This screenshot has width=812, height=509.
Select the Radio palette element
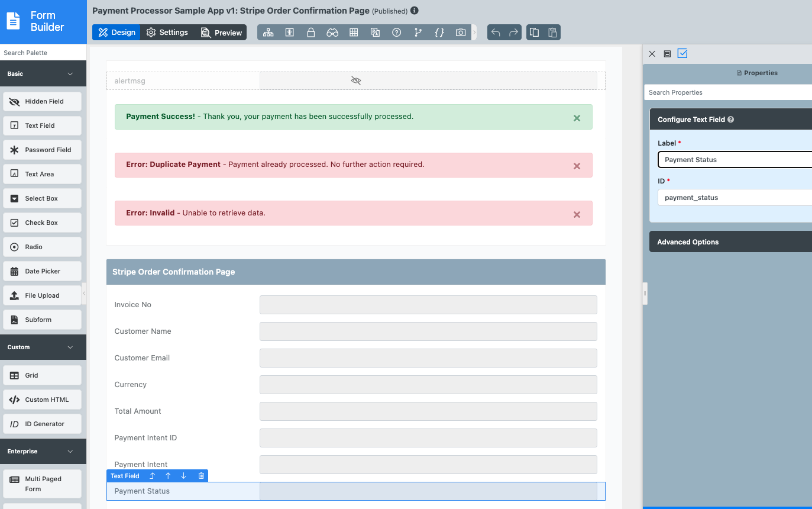(x=43, y=247)
